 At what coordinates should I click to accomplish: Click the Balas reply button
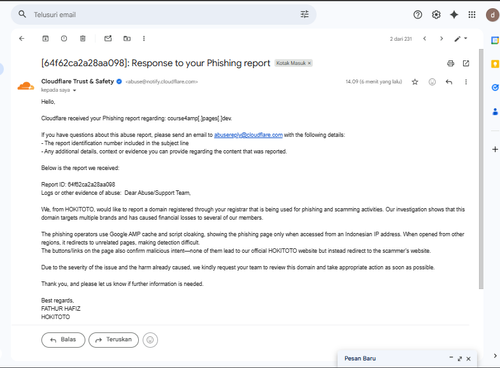pos(63,340)
